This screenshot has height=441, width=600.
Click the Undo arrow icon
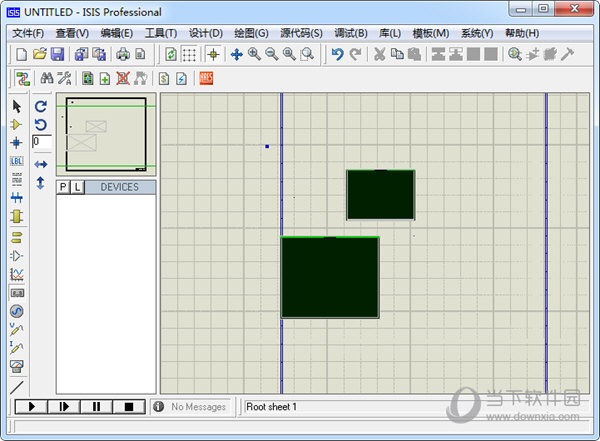point(338,54)
